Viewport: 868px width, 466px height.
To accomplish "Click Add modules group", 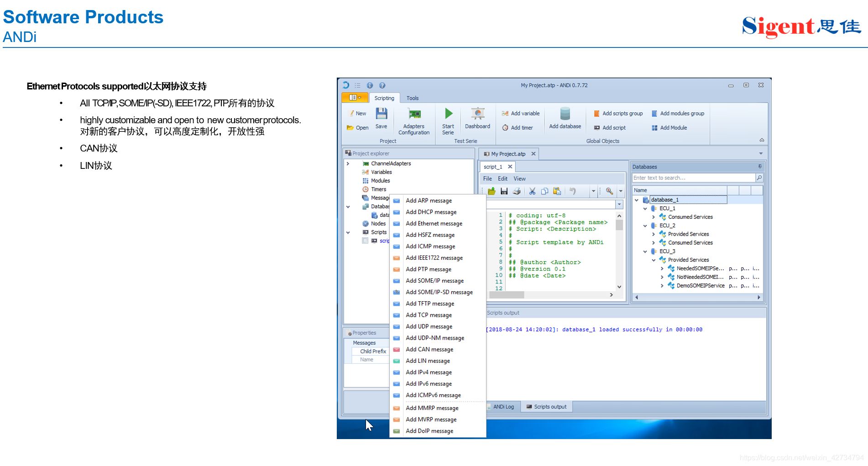I will (x=678, y=113).
